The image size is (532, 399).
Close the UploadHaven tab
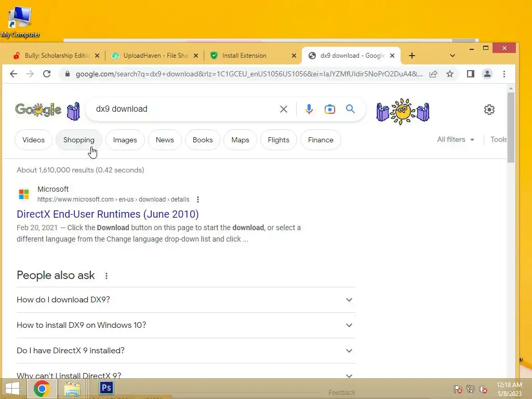pos(196,56)
